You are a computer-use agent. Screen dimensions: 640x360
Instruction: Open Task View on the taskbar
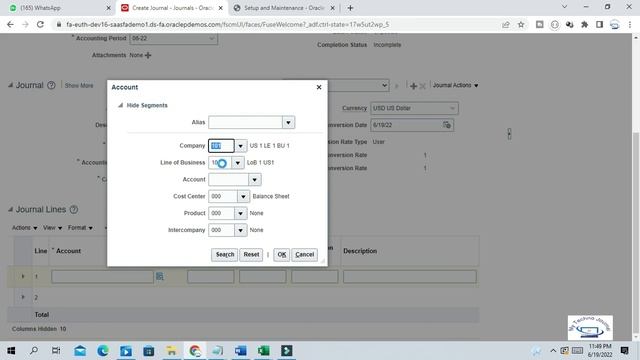click(x=56, y=351)
